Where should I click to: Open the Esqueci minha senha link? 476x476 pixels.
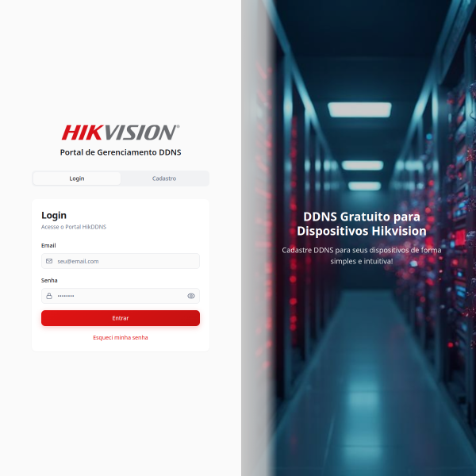[x=121, y=338]
